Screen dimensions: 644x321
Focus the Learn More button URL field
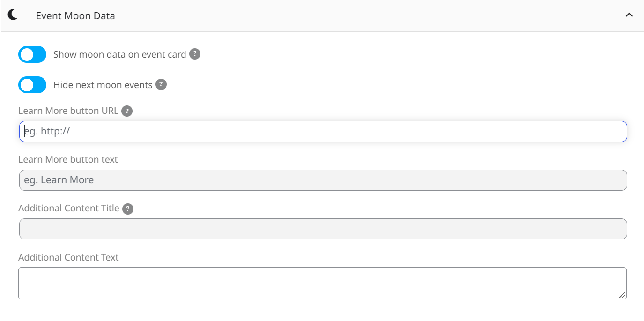[323, 132]
